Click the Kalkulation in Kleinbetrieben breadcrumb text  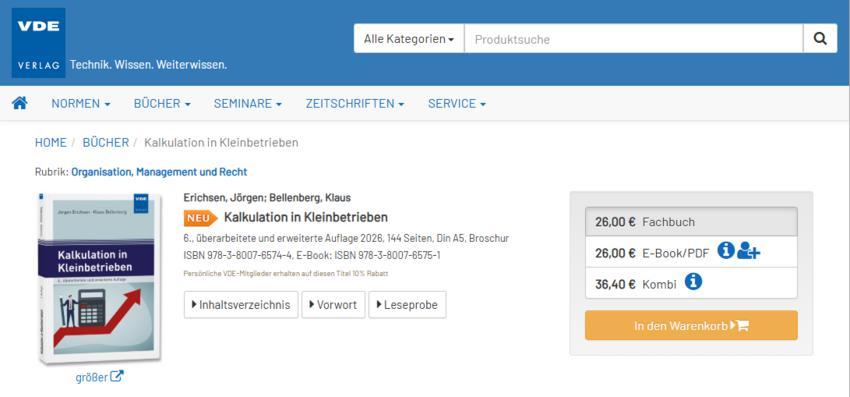coord(221,143)
